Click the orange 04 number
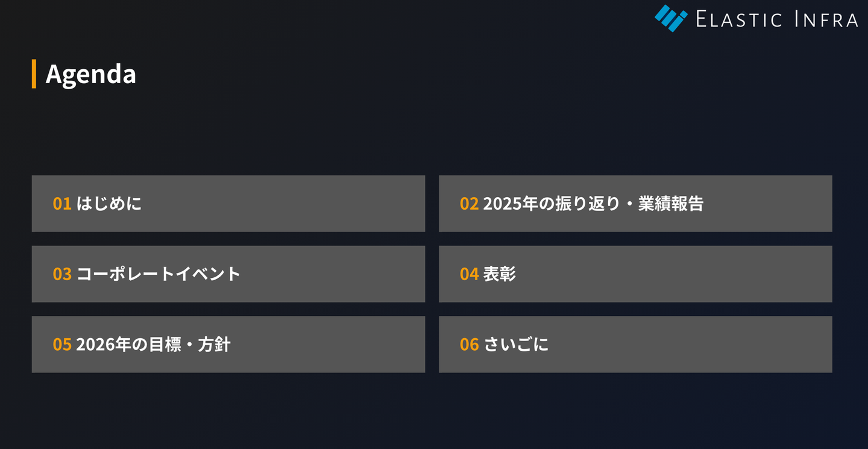This screenshot has height=449, width=868. [469, 274]
